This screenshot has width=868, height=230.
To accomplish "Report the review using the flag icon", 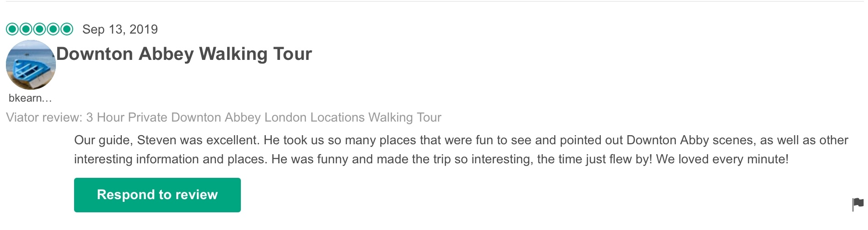I will click(x=858, y=204).
